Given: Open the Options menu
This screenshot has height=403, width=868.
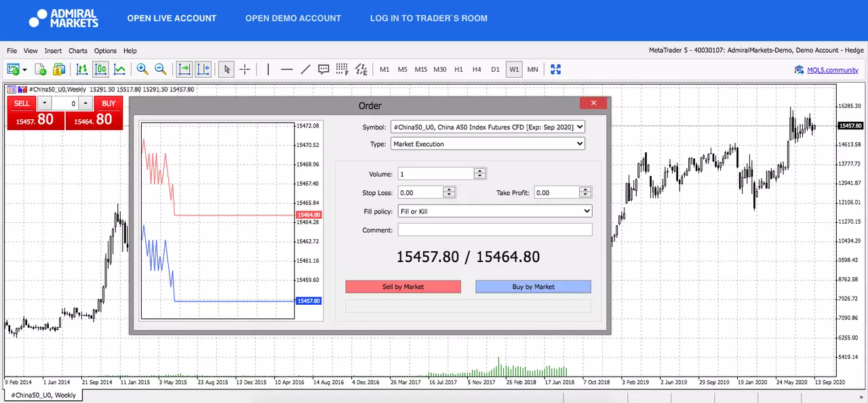Looking at the screenshot, I should click(105, 51).
